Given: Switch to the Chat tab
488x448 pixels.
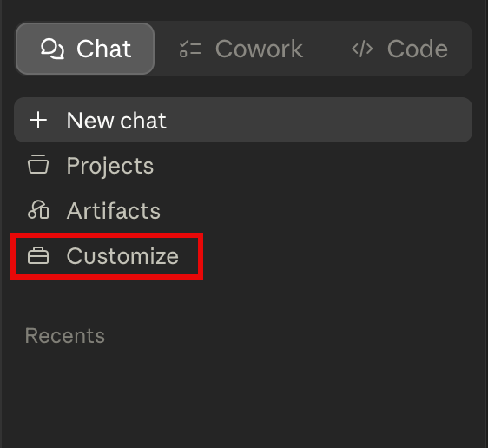Looking at the screenshot, I should (x=85, y=49).
